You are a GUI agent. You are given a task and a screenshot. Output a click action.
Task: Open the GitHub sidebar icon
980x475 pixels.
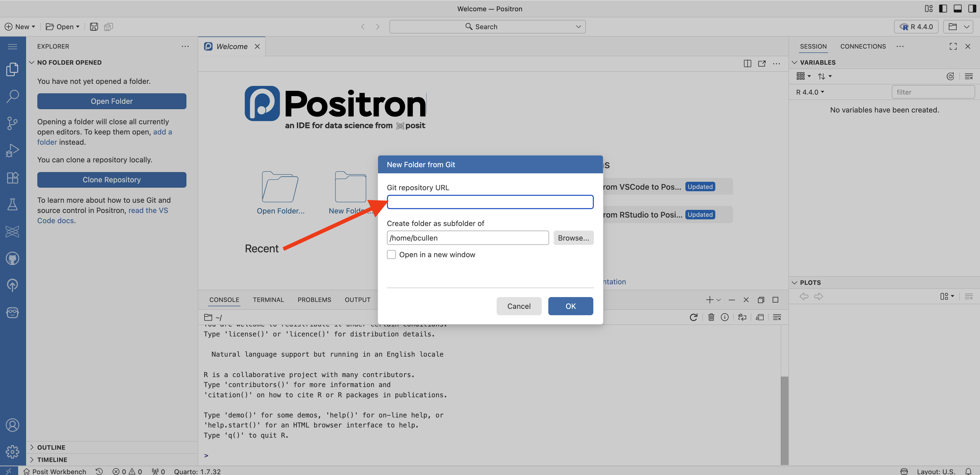point(12,259)
